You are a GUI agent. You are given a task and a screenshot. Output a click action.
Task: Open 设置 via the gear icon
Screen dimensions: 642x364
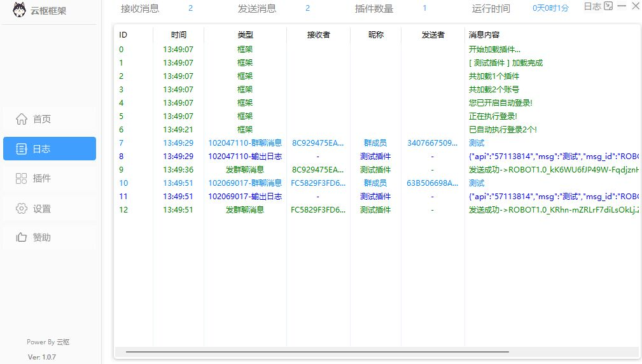22,209
